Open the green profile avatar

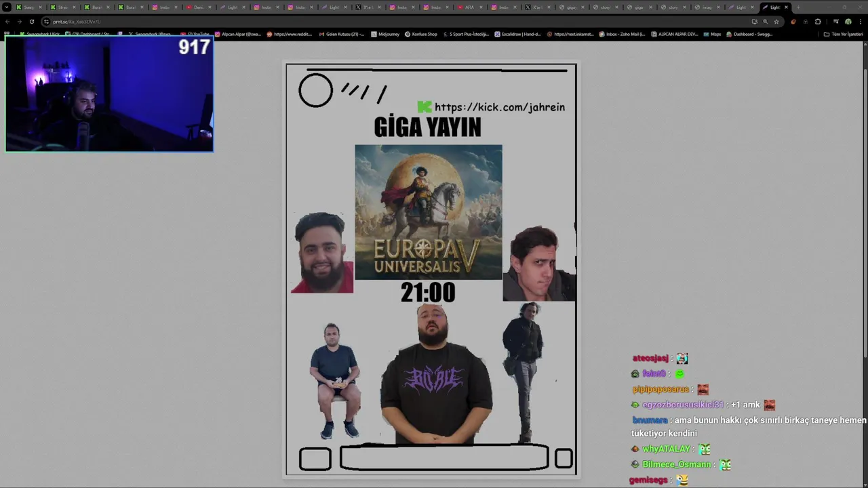point(848,22)
